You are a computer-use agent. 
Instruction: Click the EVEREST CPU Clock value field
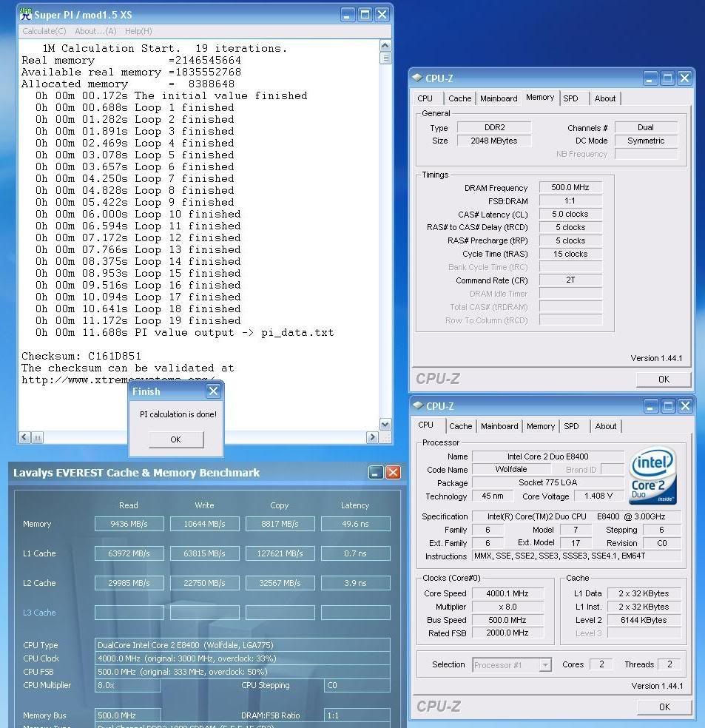pyautogui.click(x=242, y=658)
